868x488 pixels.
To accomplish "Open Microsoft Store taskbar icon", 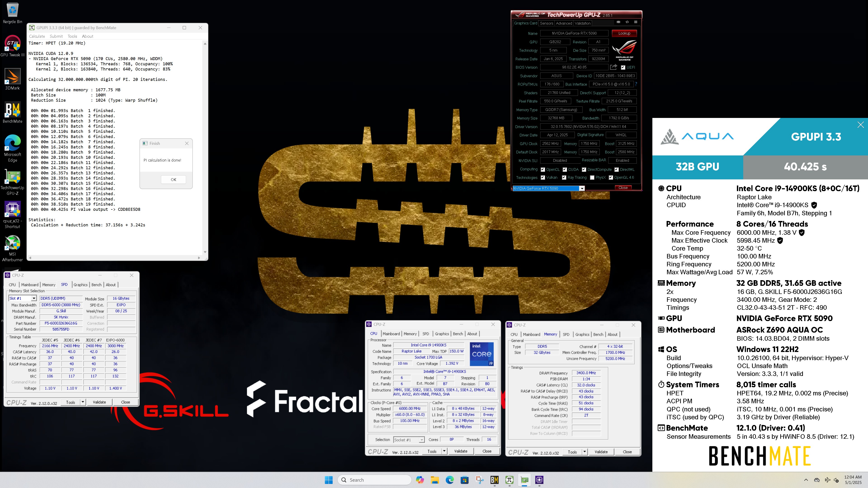I will click(465, 480).
